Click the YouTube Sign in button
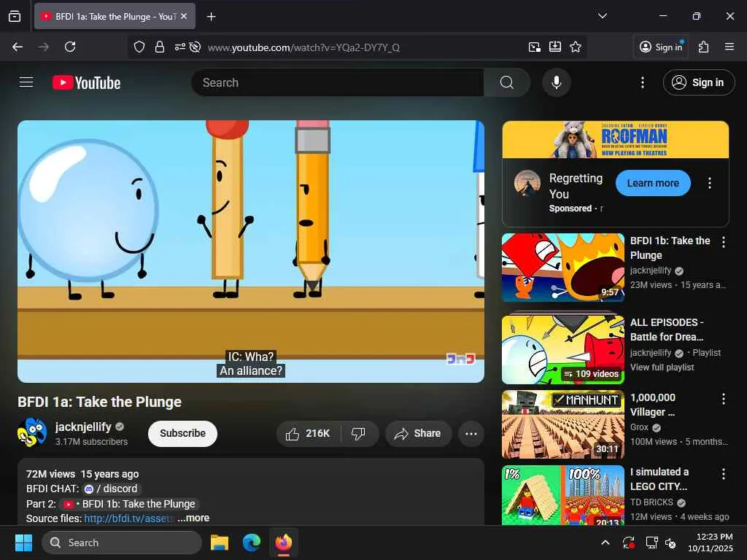 coord(698,82)
